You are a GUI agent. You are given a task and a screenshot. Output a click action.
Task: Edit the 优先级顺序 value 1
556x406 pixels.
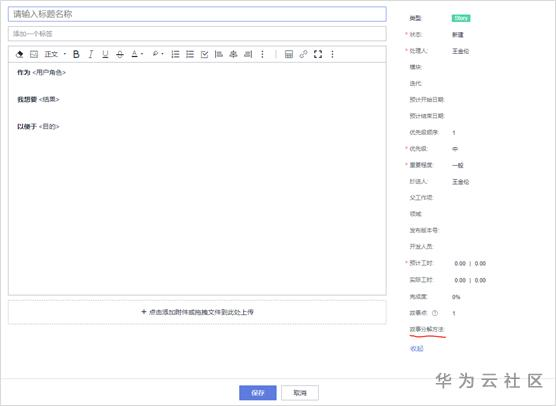point(454,133)
